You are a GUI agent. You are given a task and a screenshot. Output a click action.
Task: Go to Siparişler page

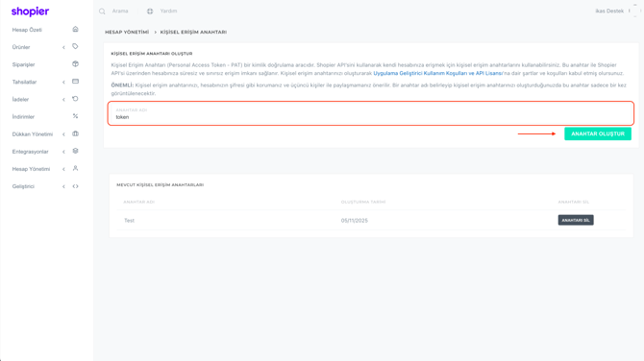(x=23, y=65)
